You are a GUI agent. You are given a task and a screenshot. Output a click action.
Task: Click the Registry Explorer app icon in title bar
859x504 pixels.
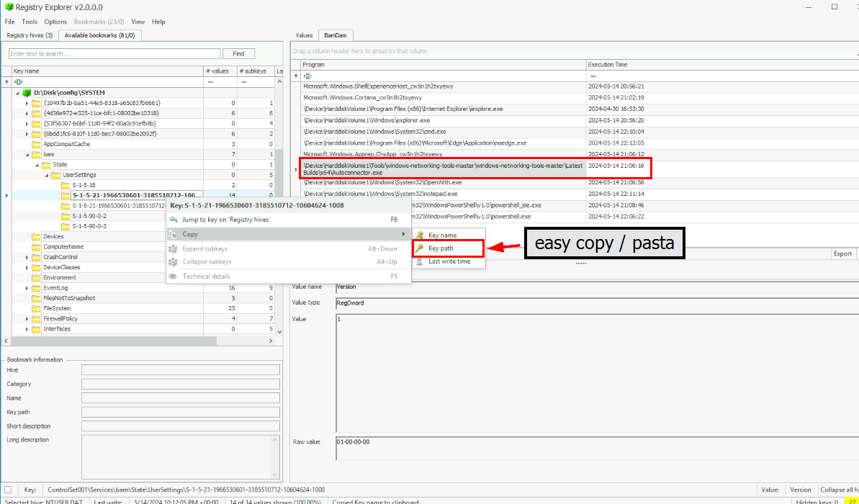(9, 6)
